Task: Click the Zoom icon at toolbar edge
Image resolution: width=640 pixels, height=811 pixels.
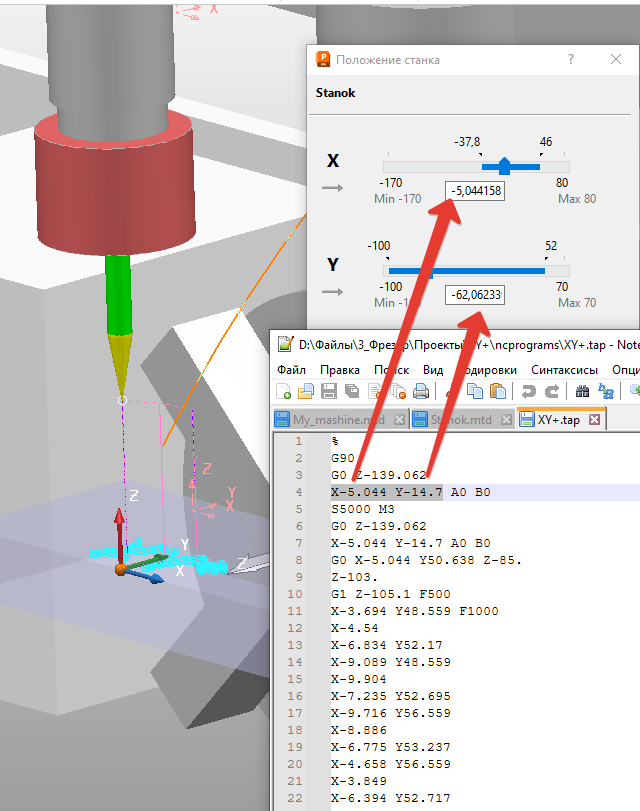Action: (634, 391)
